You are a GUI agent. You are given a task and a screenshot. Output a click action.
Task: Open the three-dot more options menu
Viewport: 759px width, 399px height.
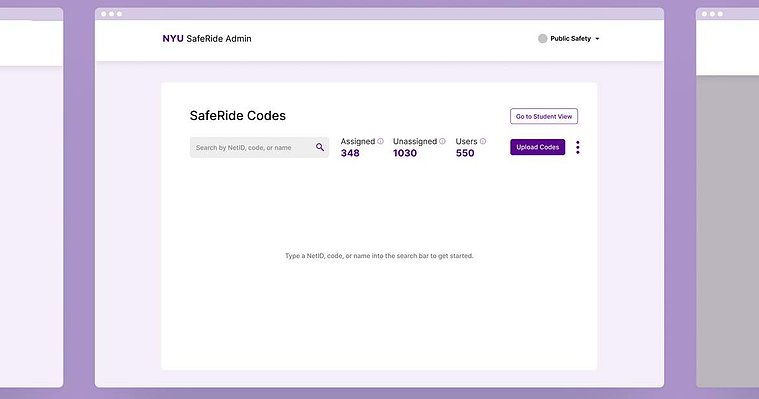577,147
